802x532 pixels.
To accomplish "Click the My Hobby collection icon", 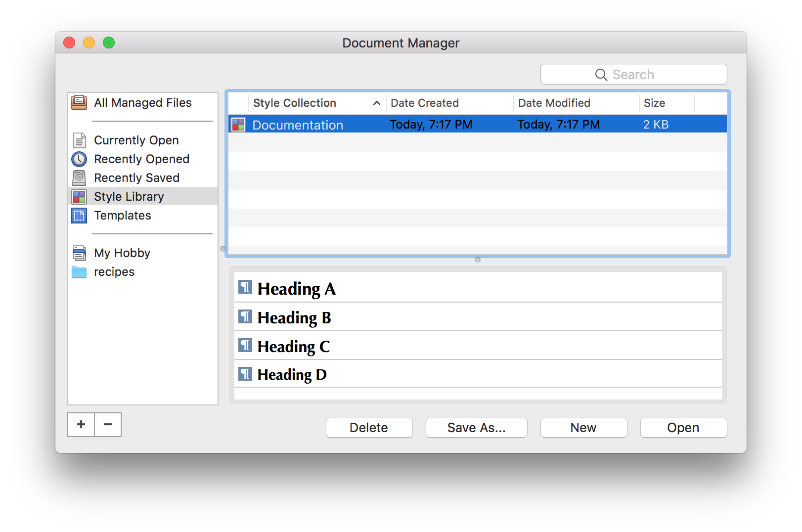I will pos(79,253).
